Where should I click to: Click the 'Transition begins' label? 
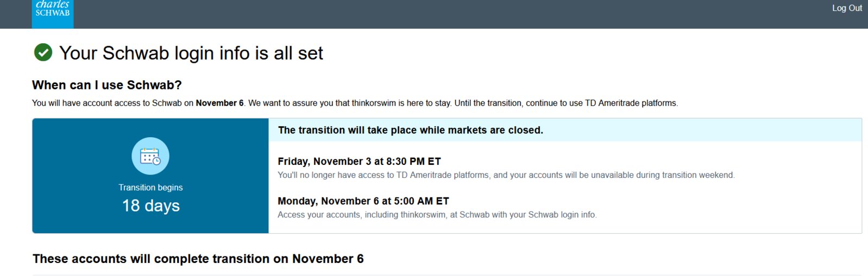(150, 188)
